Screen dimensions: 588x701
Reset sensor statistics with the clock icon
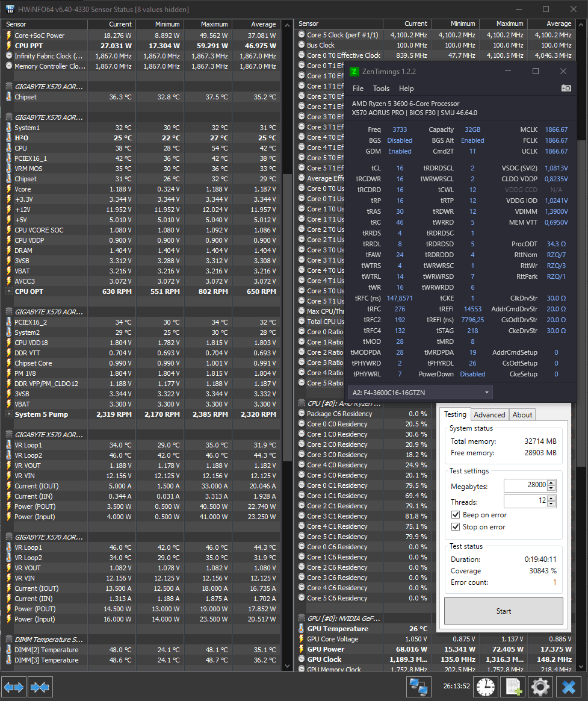(486, 687)
